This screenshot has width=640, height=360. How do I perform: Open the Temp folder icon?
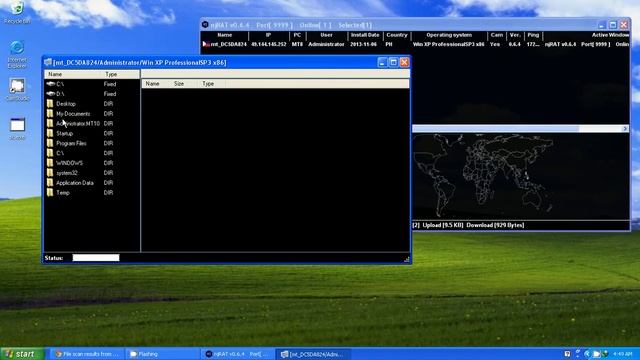point(50,193)
